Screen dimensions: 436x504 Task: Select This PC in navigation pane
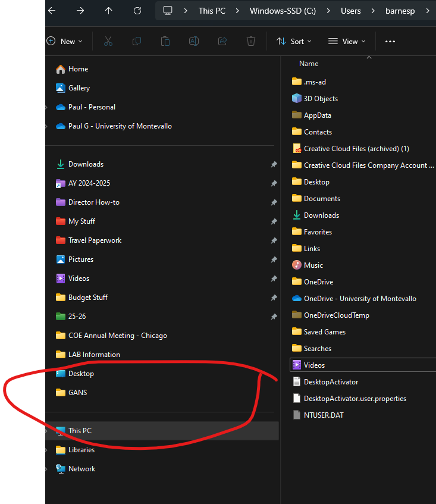[x=162, y=430]
